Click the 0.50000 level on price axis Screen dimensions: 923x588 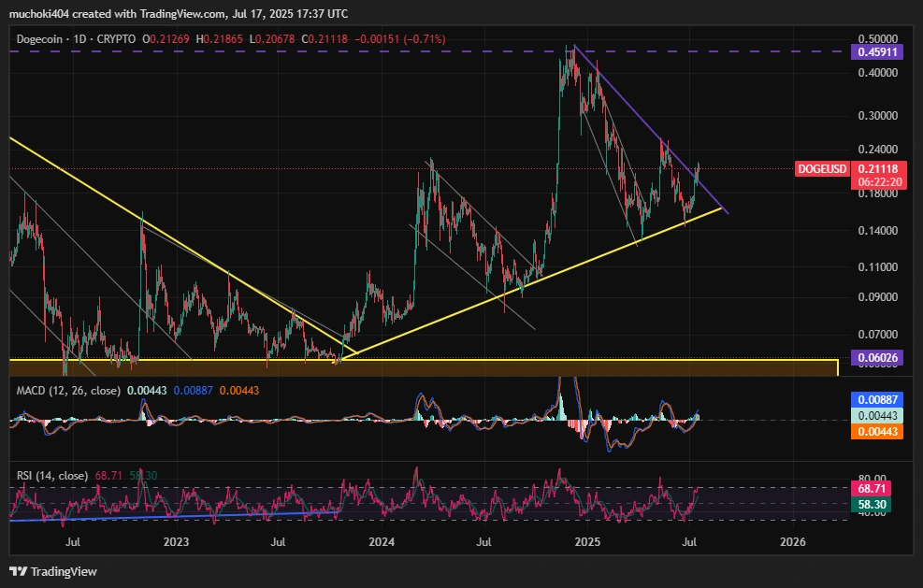[877, 38]
